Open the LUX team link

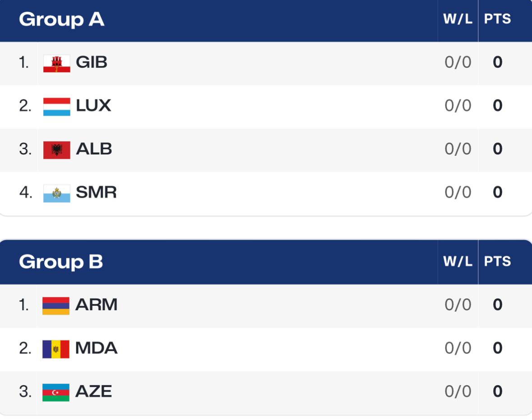click(x=93, y=106)
